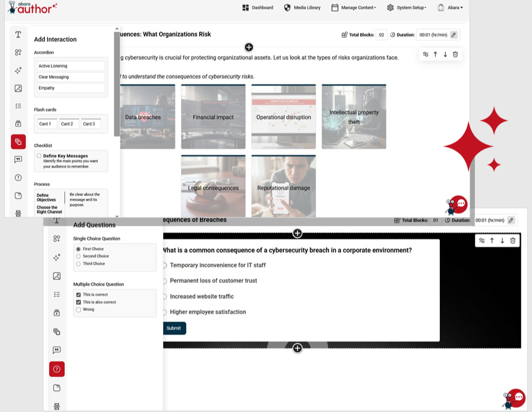Open the Interactions panel icon highlighted in red
This screenshot has width=532, height=412.
coord(18,142)
